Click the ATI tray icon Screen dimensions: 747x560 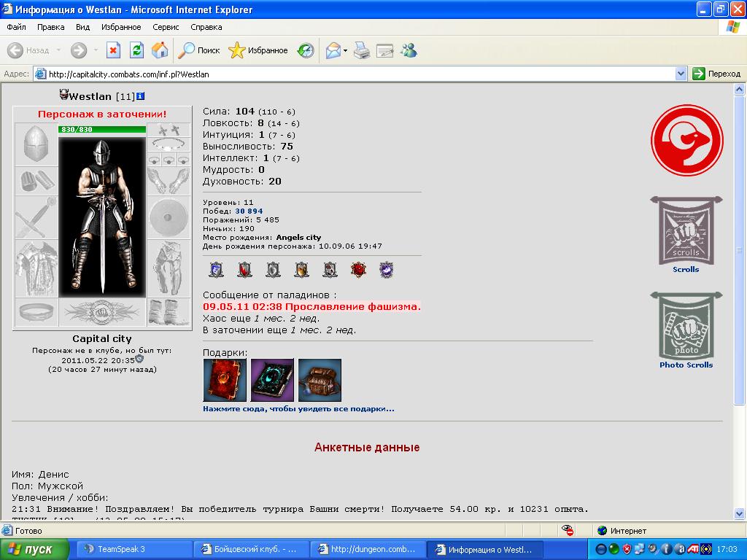[x=694, y=549]
